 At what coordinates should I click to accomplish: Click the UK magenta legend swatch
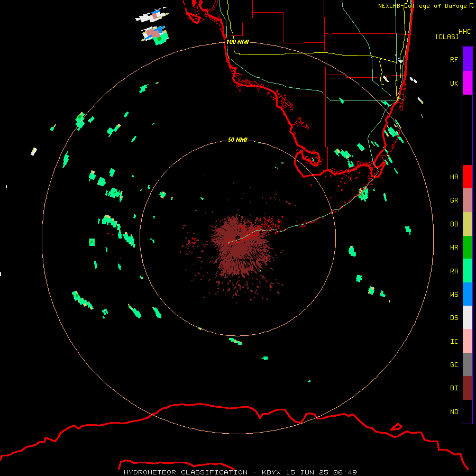click(x=467, y=83)
